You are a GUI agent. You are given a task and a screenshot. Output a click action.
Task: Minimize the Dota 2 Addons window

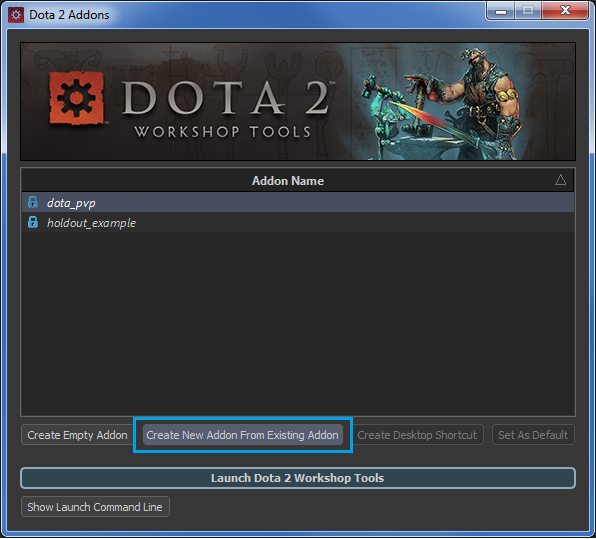click(x=501, y=11)
